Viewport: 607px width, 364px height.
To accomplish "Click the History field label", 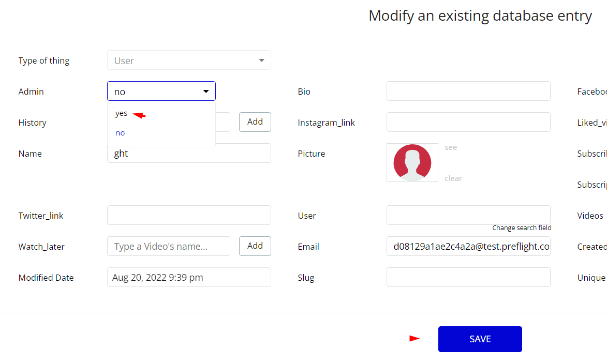I will [x=32, y=123].
